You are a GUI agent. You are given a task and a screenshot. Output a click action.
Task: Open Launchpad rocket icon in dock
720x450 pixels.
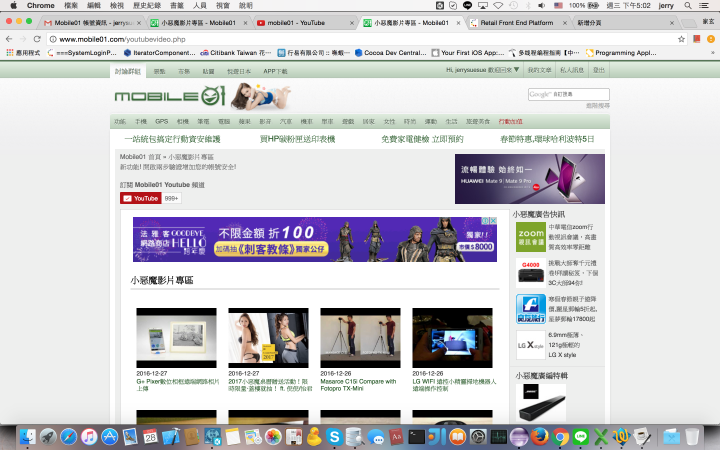pyautogui.click(x=48, y=437)
